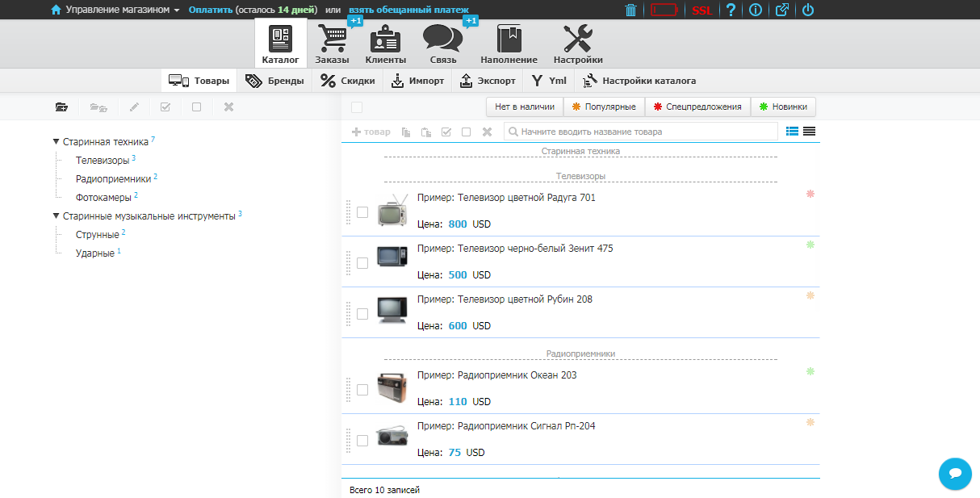Switch to the Бренды tab
This screenshot has height=498, width=980.
pyautogui.click(x=275, y=81)
